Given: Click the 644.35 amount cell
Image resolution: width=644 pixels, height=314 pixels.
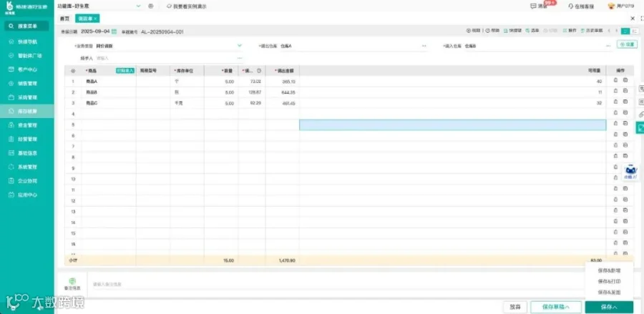Looking at the screenshot, I should pyautogui.click(x=282, y=92).
